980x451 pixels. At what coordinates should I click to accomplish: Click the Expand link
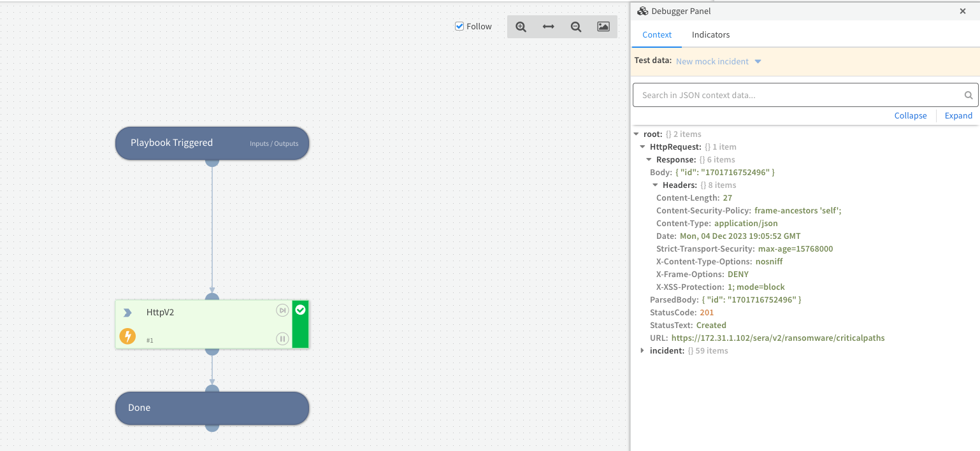tap(958, 115)
